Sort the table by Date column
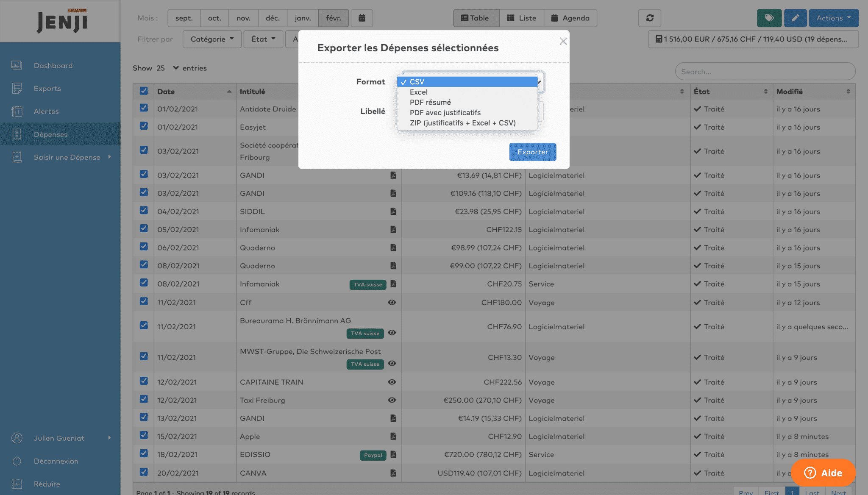This screenshot has height=495, width=868. click(x=194, y=92)
